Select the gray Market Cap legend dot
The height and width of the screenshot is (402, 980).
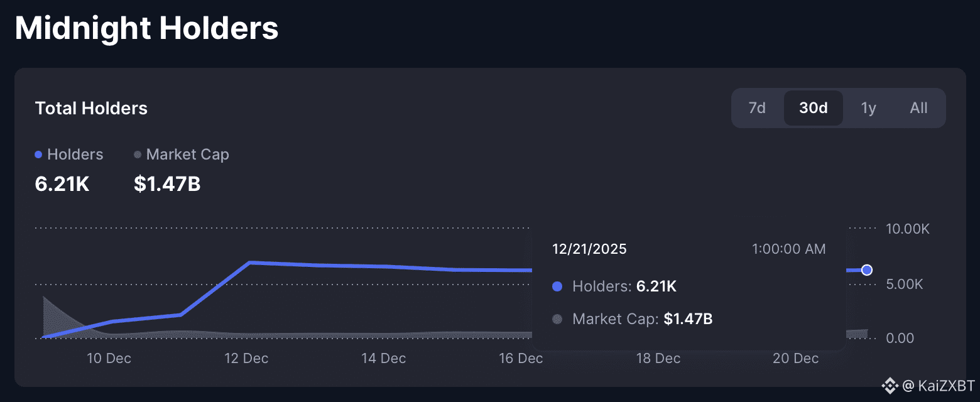click(x=137, y=155)
